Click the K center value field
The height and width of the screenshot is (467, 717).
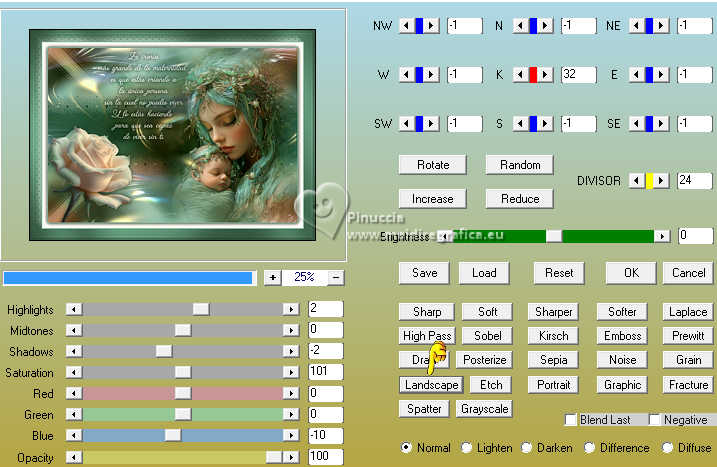pos(578,75)
